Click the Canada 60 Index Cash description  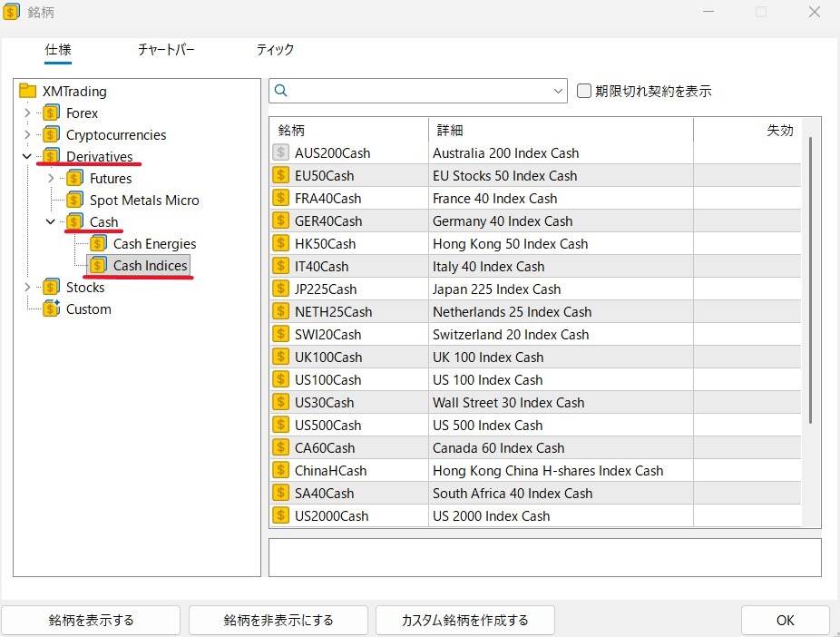pyautogui.click(x=498, y=448)
